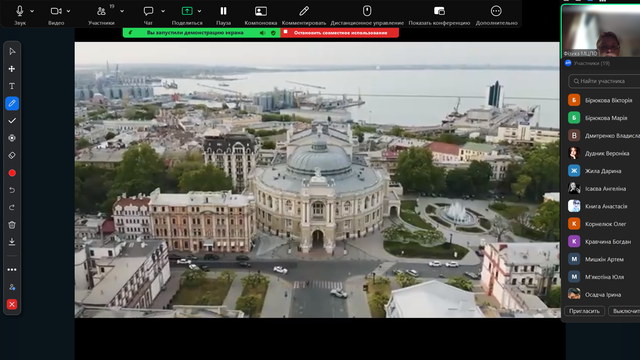Select participant Кравчина Богдан
The image size is (640, 360).
(604, 241)
